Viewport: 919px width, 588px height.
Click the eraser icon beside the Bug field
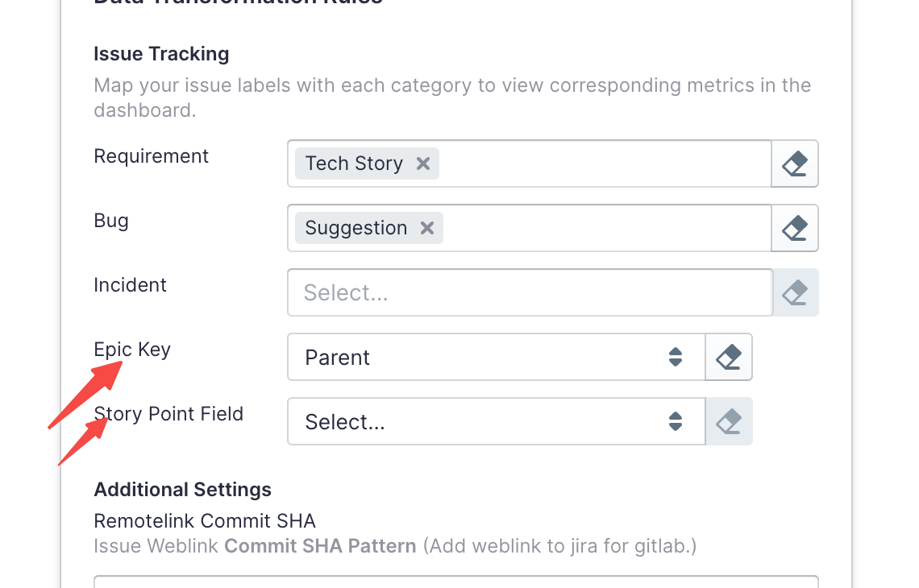coord(795,228)
